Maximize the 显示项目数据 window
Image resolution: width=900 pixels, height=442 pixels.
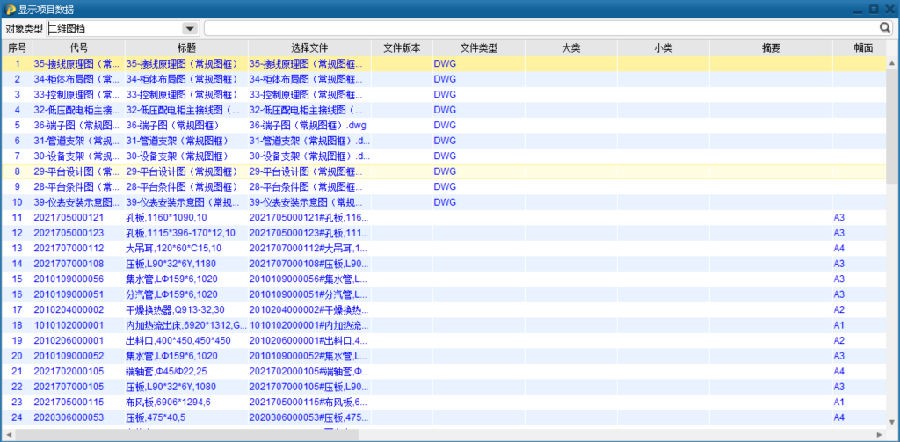coord(873,8)
